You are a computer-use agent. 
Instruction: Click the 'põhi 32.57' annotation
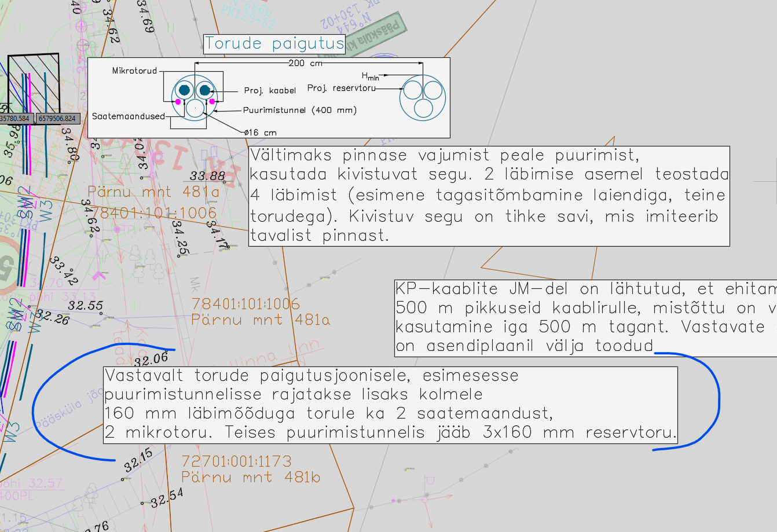[x=30, y=483]
